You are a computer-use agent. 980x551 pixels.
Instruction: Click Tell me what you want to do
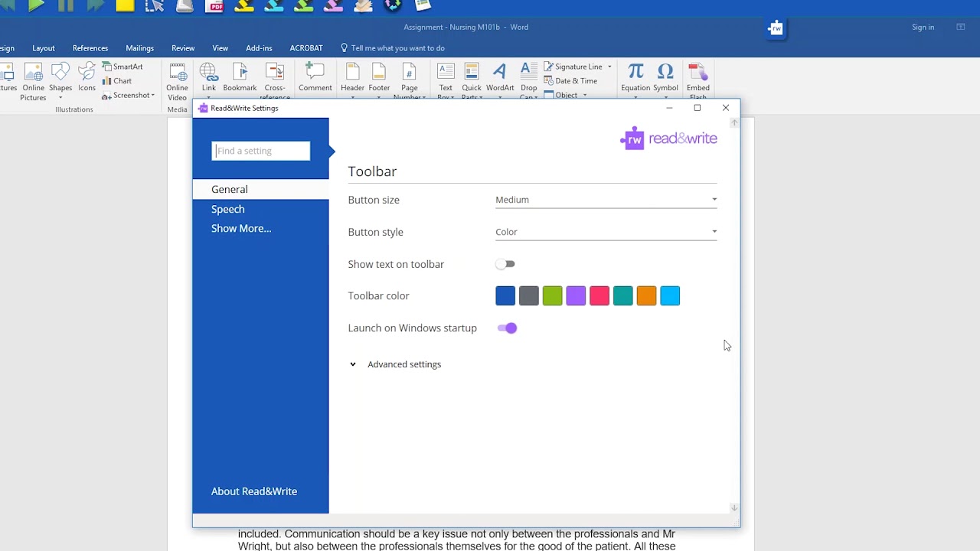coord(392,48)
